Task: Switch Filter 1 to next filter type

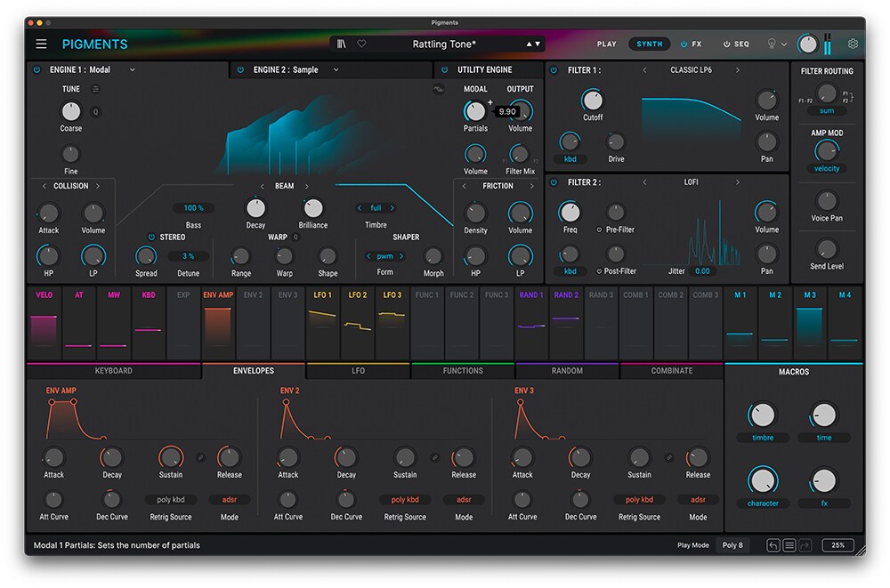Action: 737,70
